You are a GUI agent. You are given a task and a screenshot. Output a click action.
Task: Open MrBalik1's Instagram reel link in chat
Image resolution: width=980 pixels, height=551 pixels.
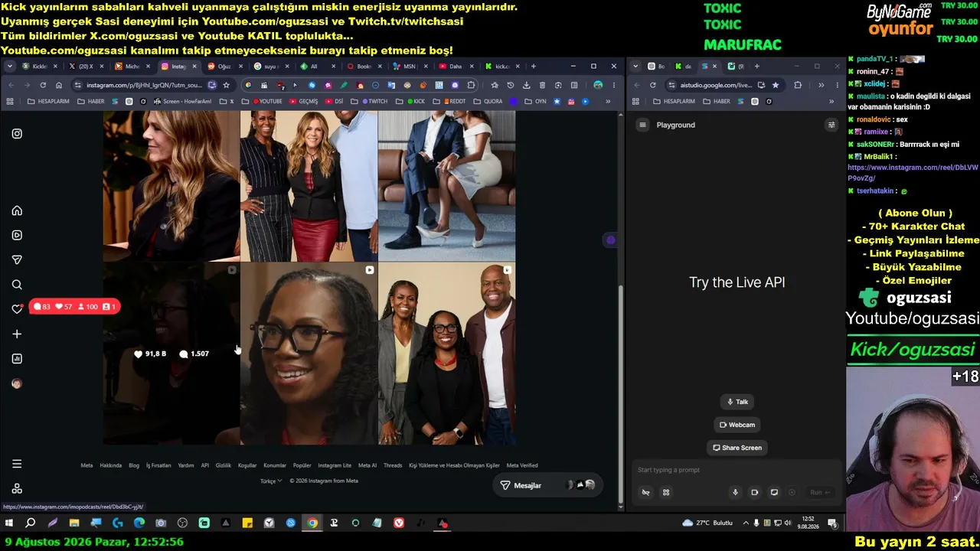tap(913, 172)
